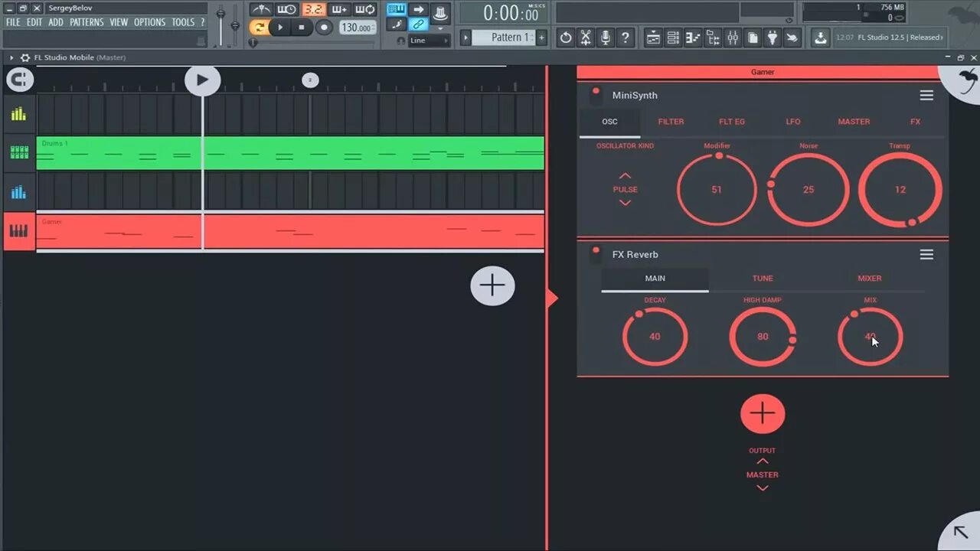Screen dimensions: 980x551
Task: Open the FX Reverb hamburger menu
Action: [926, 255]
